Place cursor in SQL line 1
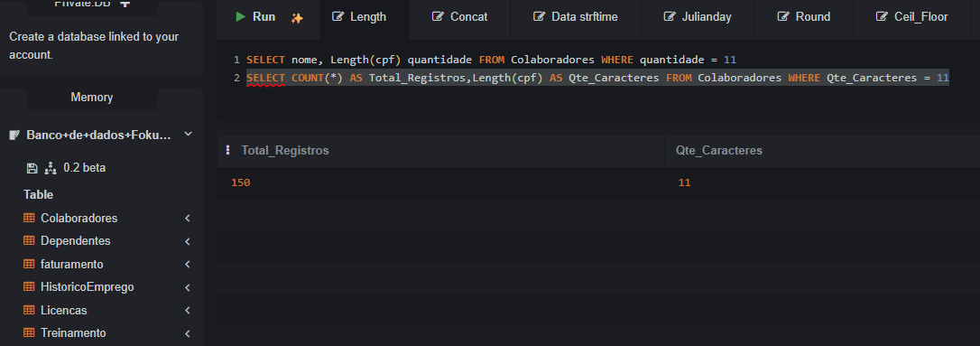 [491, 60]
